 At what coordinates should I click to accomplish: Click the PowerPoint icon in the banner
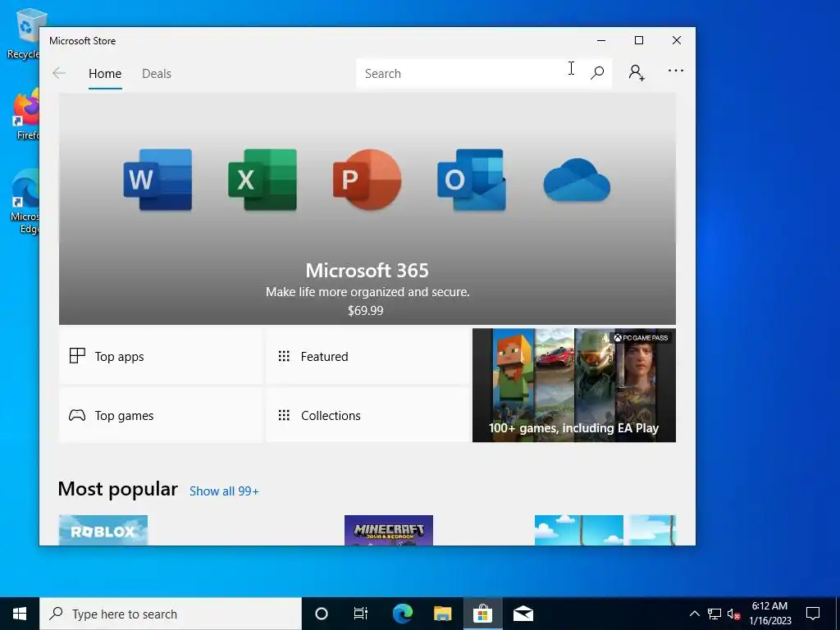point(367,180)
